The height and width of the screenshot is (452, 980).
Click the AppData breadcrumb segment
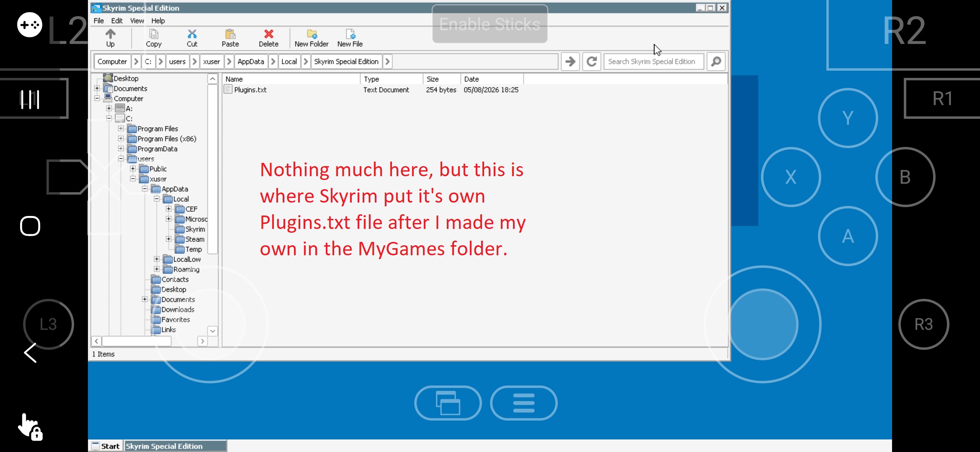point(250,62)
